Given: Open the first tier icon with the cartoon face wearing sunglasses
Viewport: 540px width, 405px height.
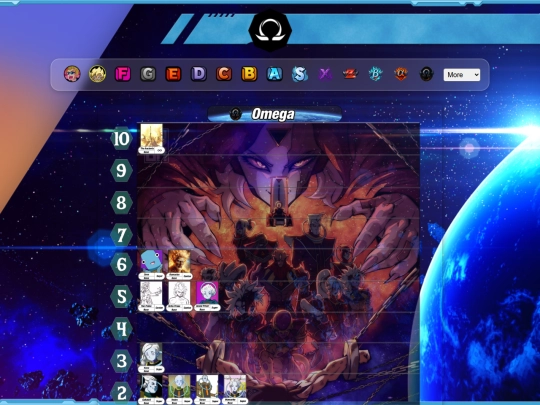Looking at the screenshot, I should pos(72,74).
